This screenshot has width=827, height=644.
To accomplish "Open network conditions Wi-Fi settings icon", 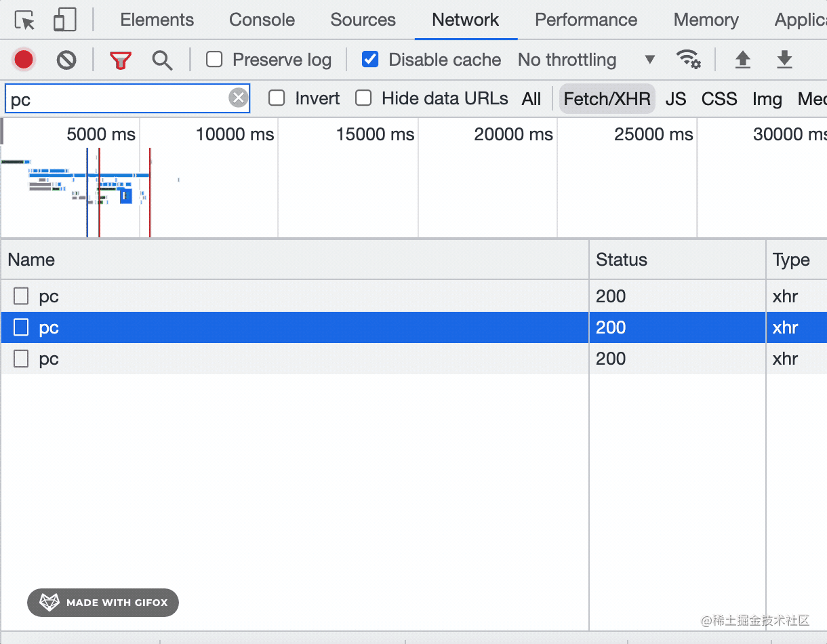I will pos(689,60).
